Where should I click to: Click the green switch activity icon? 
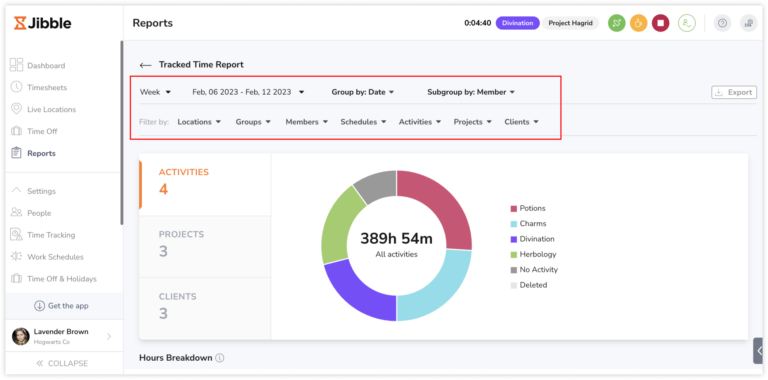(617, 23)
